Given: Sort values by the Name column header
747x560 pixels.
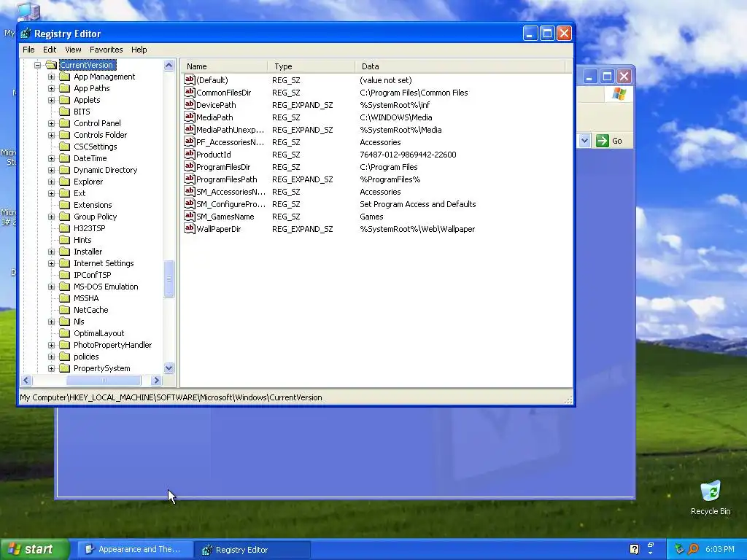Looking at the screenshot, I should click(224, 66).
